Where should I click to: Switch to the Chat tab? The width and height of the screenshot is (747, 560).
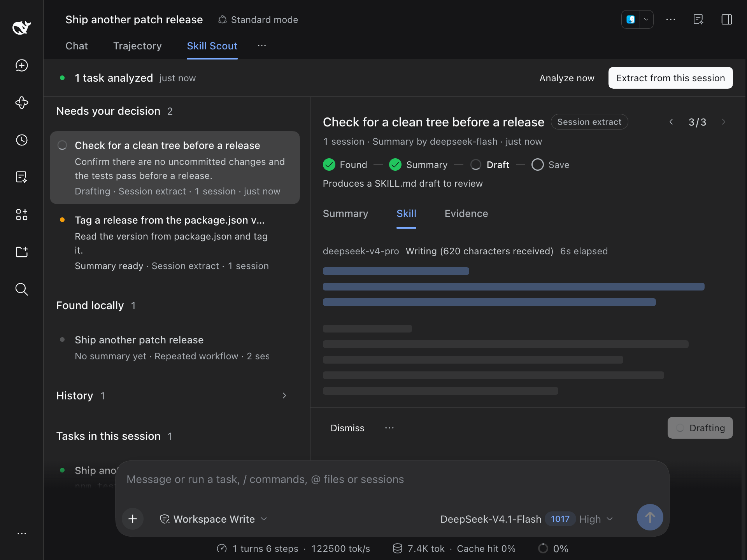pos(77,46)
